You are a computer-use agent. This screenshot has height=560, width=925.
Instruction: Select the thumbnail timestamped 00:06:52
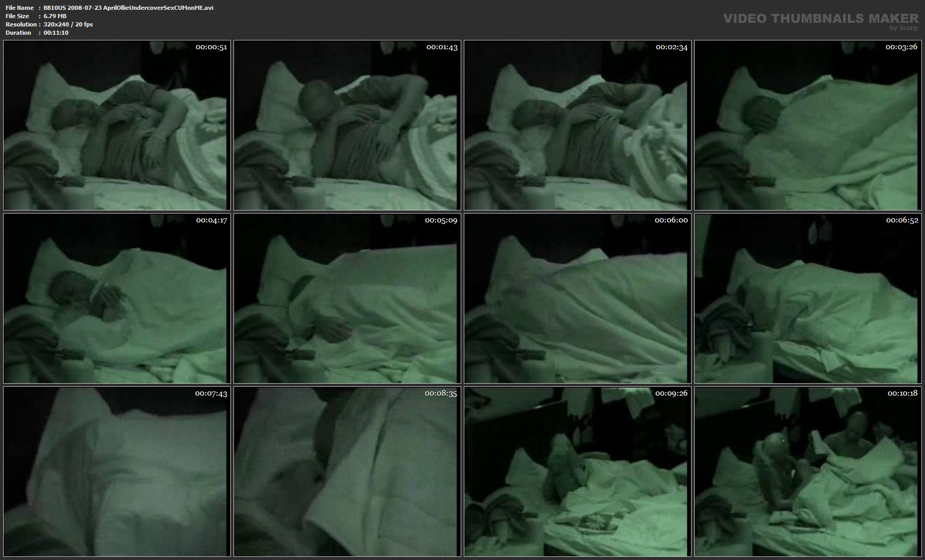coord(808,298)
